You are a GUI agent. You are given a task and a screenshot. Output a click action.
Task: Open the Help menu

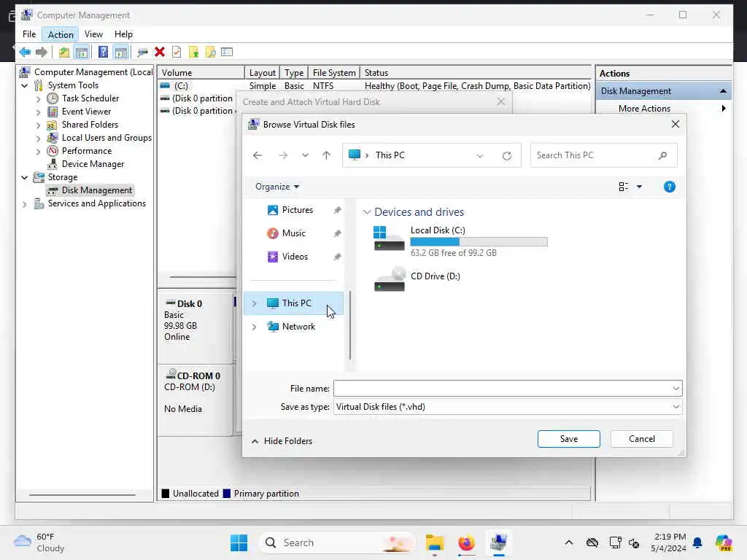tap(123, 34)
